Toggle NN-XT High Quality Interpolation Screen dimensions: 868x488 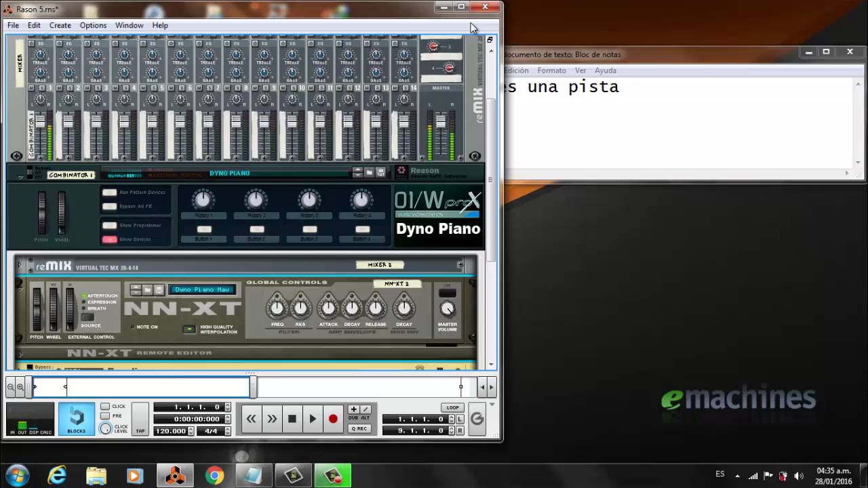(189, 329)
